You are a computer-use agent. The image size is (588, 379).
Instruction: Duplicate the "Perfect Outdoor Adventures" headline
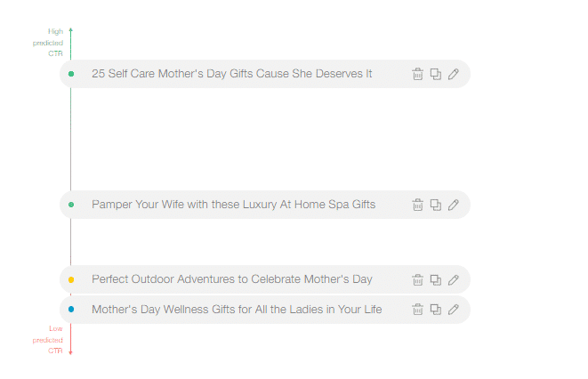pyautogui.click(x=435, y=279)
